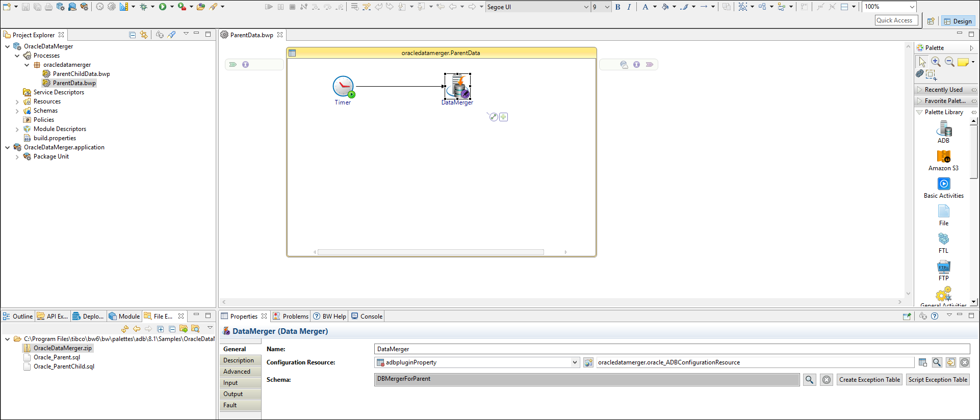Open the zoom percentage dropdown

coord(912,7)
